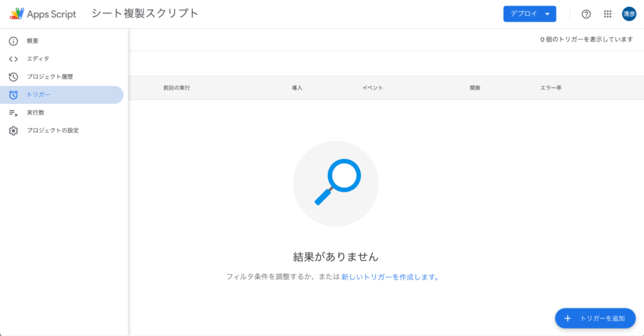Click the 関数 column header
The image size is (644, 336).
click(x=475, y=88)
